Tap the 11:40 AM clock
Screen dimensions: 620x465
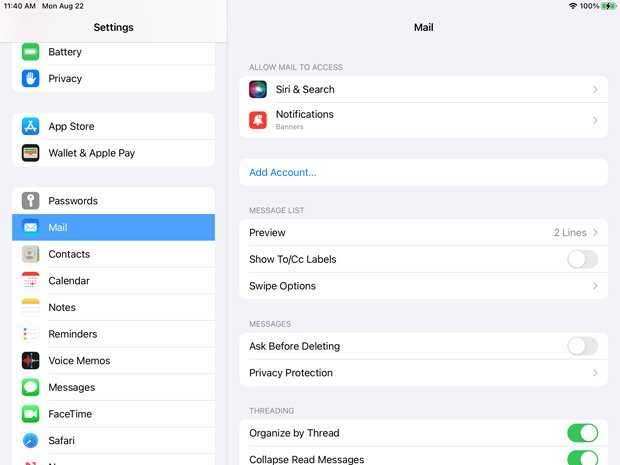pos(20,6)
